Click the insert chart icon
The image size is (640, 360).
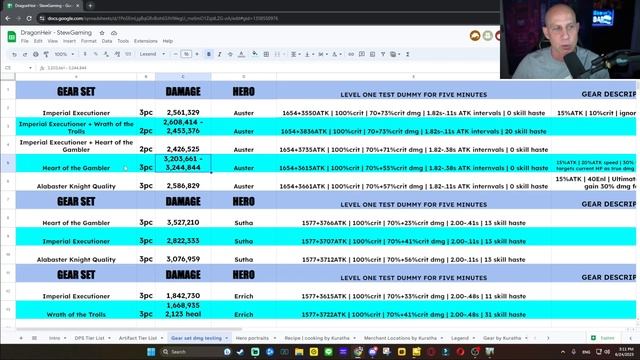372,54
